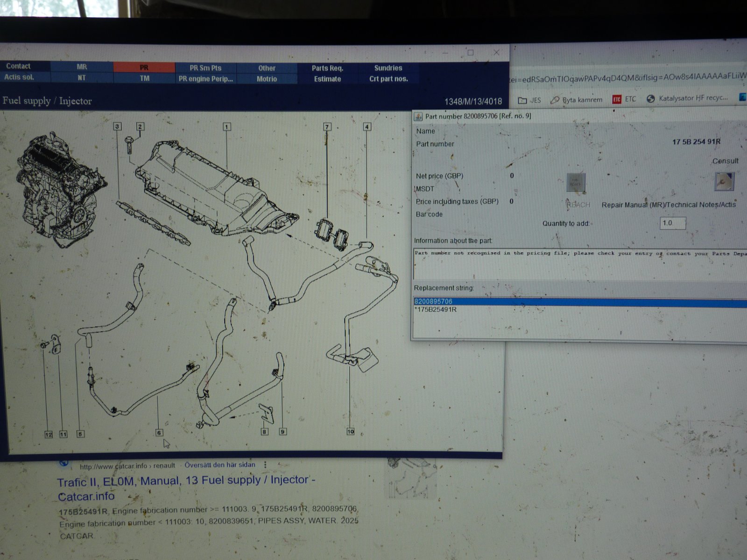Click the engine overview thumbnail in the diagram

62,189
